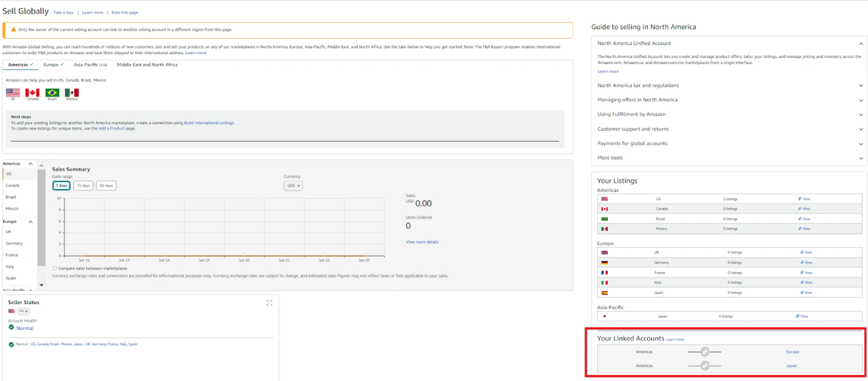Switch to Middle East and North Africa tab

147,65
